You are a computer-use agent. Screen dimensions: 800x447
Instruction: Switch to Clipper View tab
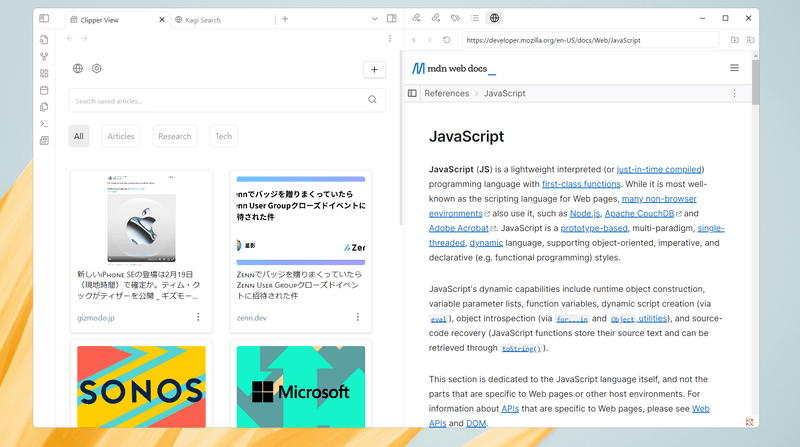tap(99, 20)
